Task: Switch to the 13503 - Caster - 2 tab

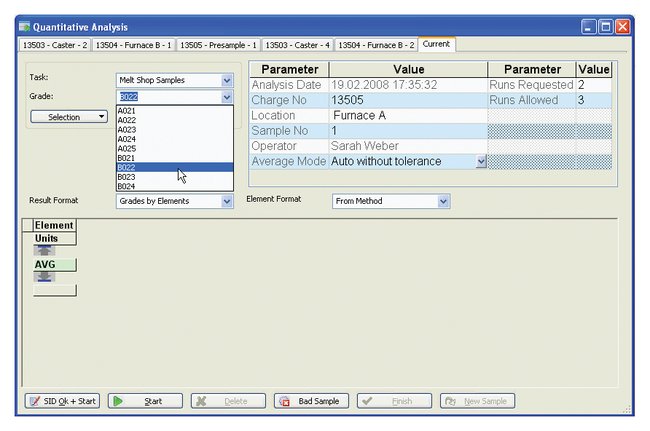Action: (x=55, y=45)
